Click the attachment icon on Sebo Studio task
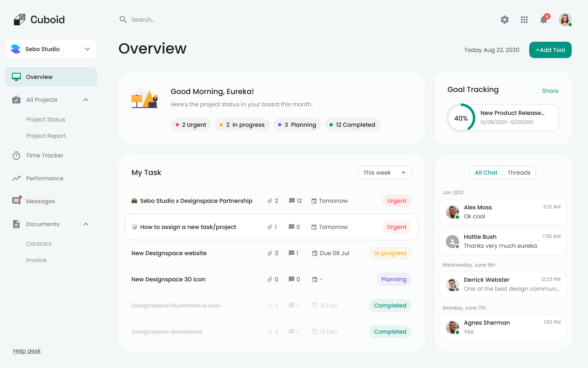Viewport: 588px width, 368px height. coord(269,201)
